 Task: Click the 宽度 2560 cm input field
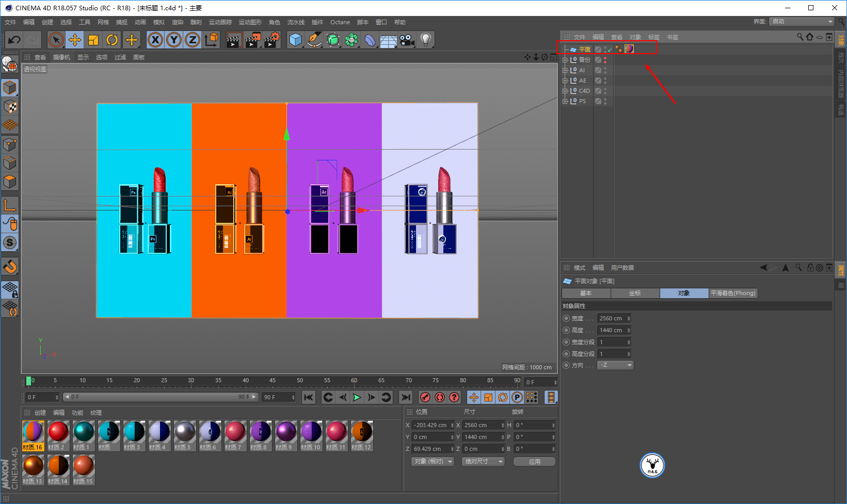point(614,318)
